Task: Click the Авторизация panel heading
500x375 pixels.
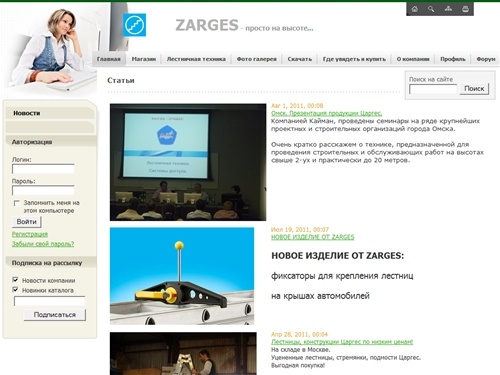Action: [x=32, y=142]
